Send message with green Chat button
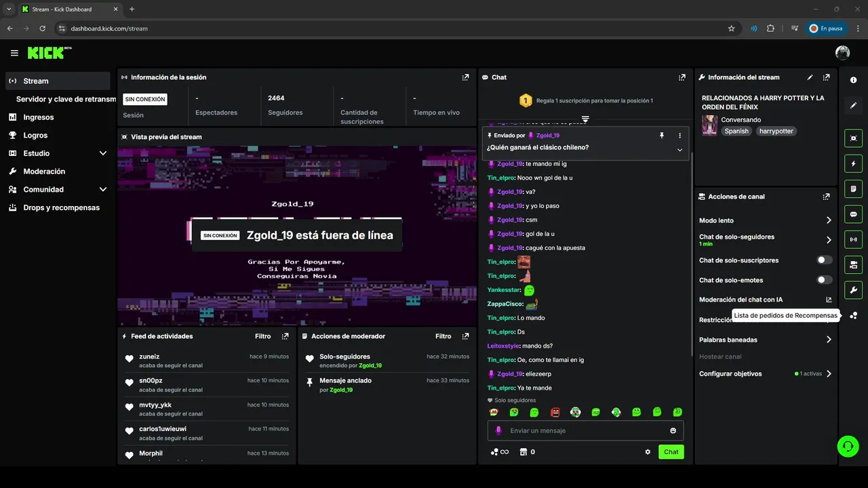Screen dimensions: 868x488 pyautogui.click(x=671, y=452)
